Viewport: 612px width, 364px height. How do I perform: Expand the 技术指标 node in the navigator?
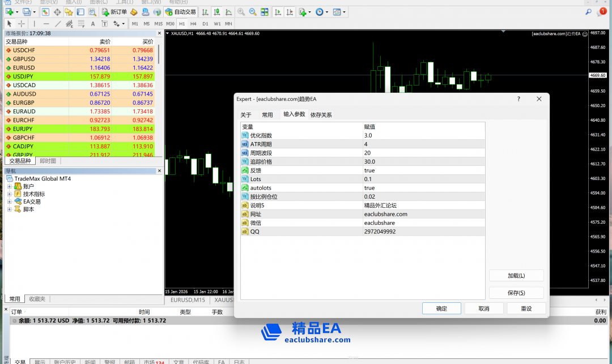tap(10, 194)
